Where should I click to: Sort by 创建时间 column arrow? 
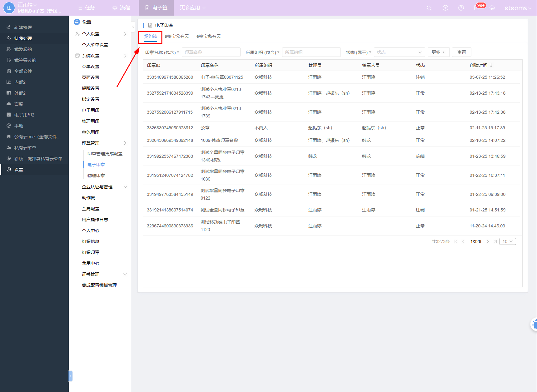[491, 65]
